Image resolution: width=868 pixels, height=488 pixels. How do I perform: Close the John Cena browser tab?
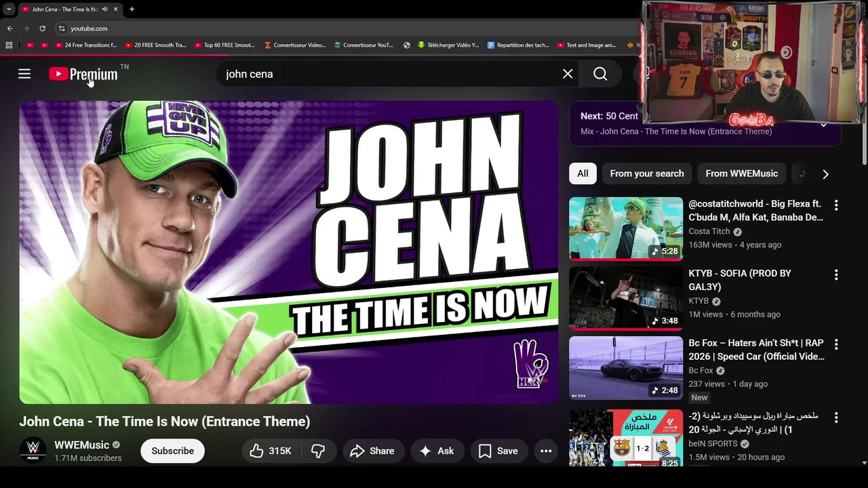115,9
